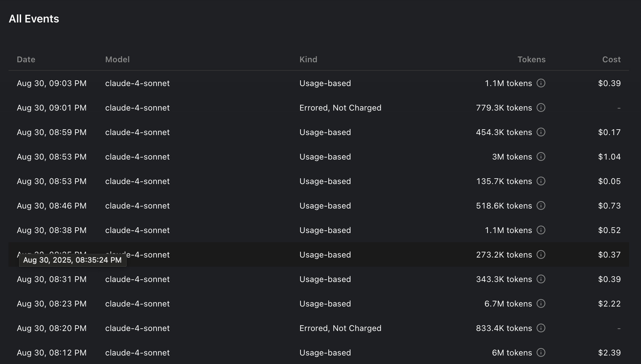
Task: Click the Cost column header
Action: pos(611,60)
